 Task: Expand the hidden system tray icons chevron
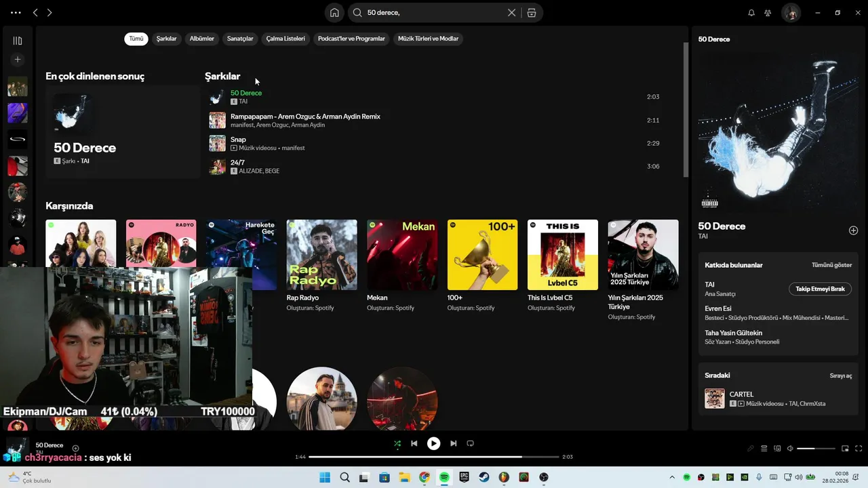(672, 477)
